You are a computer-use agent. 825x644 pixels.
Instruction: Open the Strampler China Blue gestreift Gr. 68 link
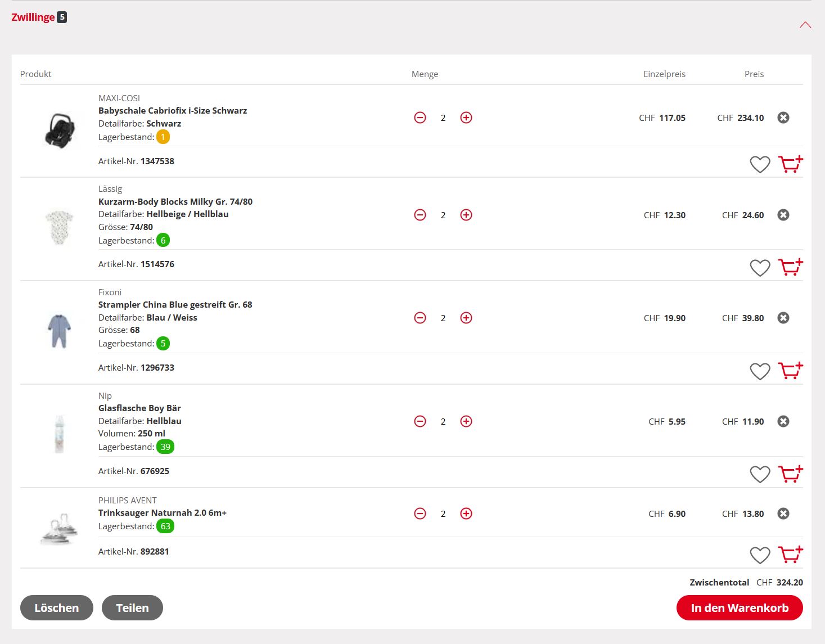click(175, 305)
